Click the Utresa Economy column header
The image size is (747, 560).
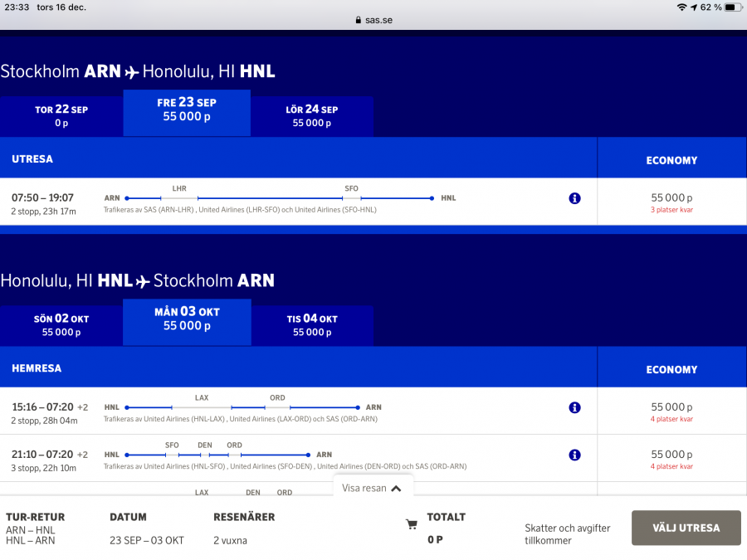tap(671, 160)
